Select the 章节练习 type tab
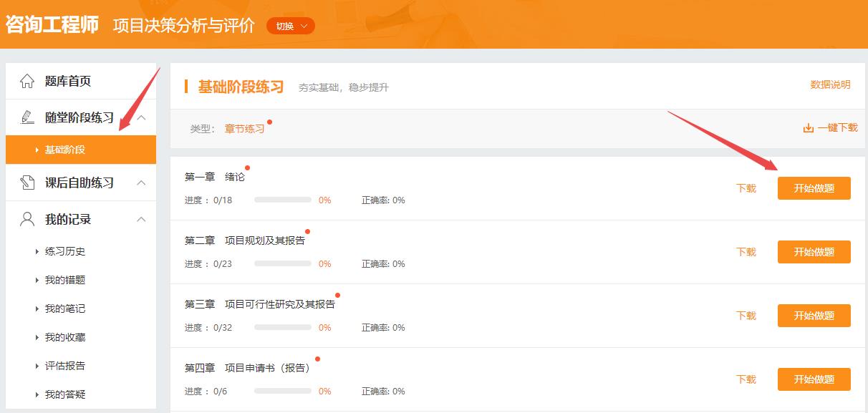This screenshot has width=868, height=413. tap(244, 129)
